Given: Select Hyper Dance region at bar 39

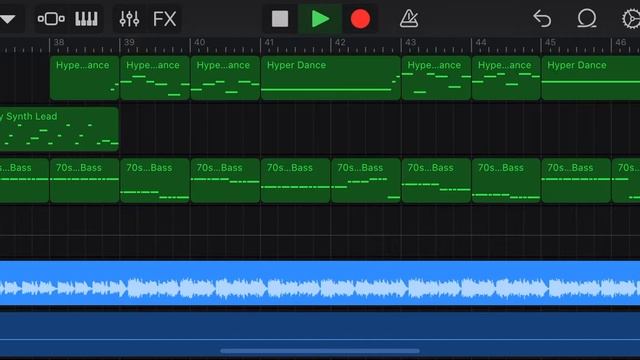Looking at the screenshot, I should (x=155, y=78).
